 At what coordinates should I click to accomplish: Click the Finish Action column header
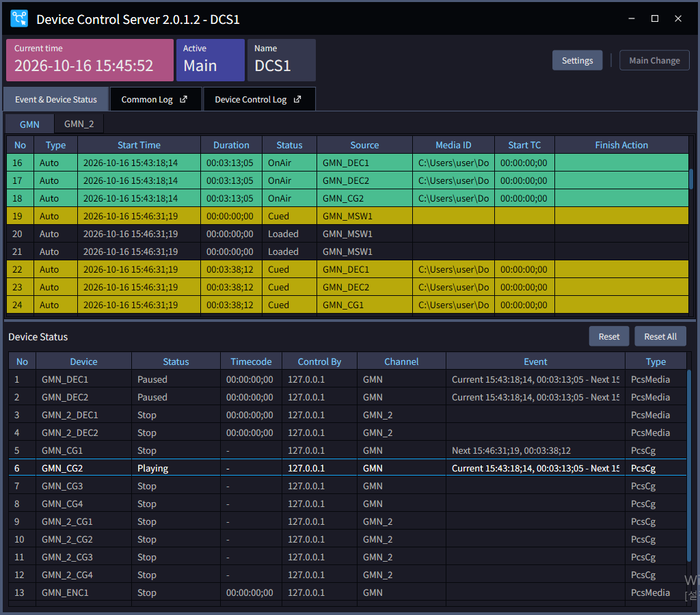point(621,145)
